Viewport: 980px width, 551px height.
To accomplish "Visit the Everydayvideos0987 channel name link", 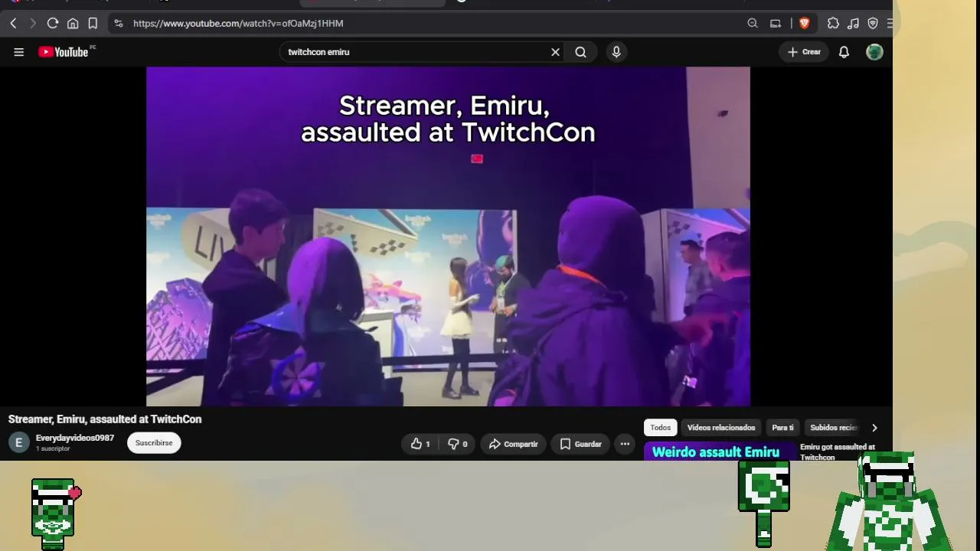I will tap(75, 438).
